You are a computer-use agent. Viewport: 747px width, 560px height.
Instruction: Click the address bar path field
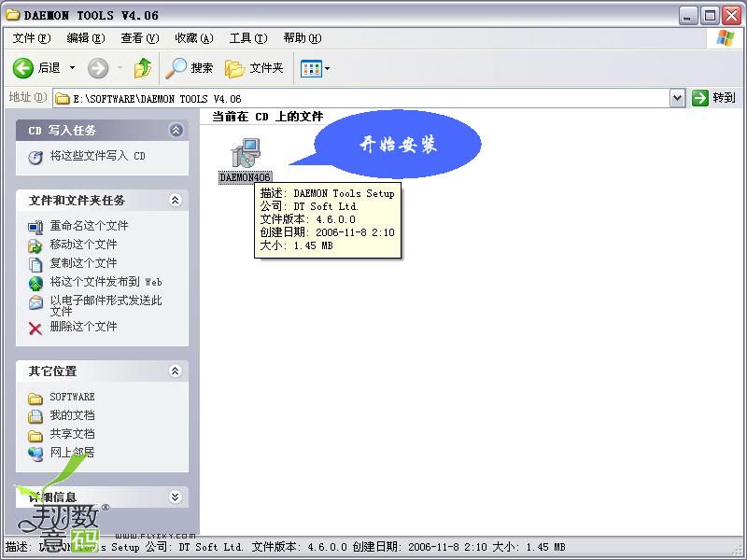(362, 99)
